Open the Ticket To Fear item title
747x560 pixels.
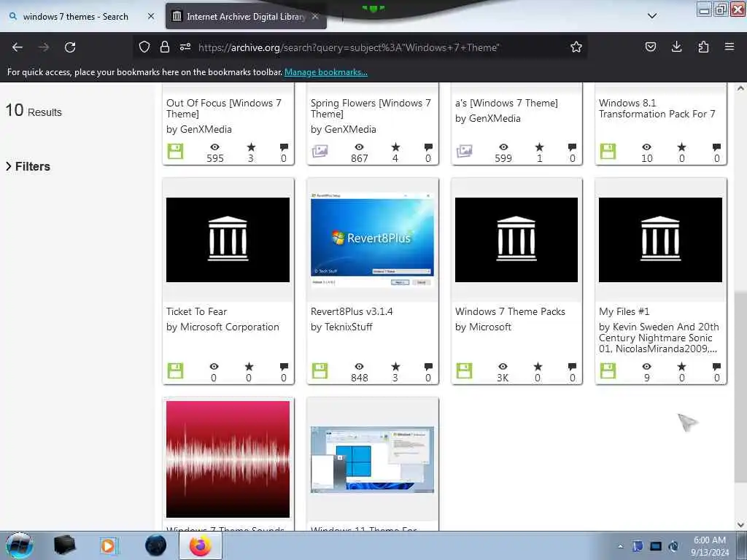[x=196, y=311]
